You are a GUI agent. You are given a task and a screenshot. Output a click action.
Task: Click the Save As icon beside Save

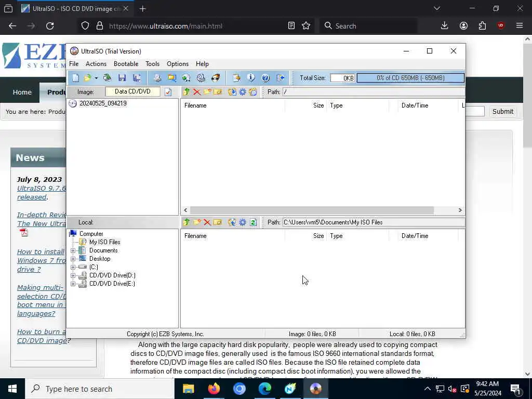(x=137, y=78)
